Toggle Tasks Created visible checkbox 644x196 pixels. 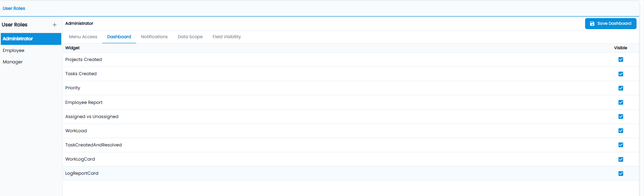pos(621,74)
